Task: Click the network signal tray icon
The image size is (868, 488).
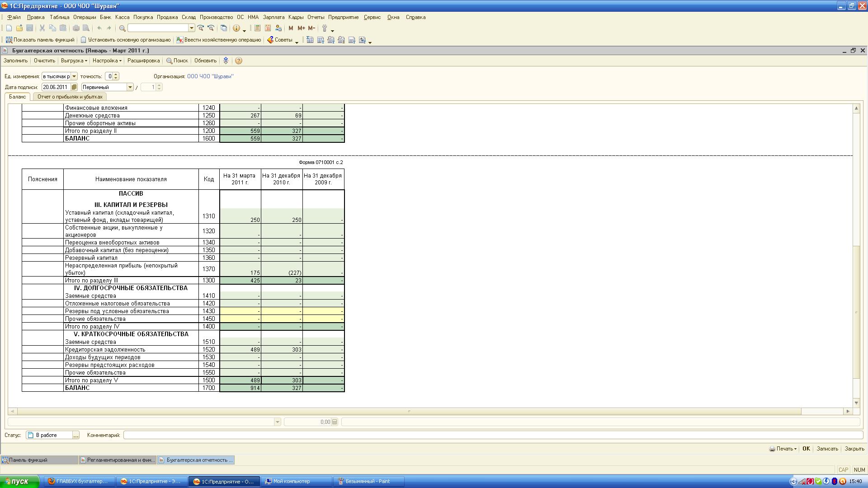Action: pos(802,481)
